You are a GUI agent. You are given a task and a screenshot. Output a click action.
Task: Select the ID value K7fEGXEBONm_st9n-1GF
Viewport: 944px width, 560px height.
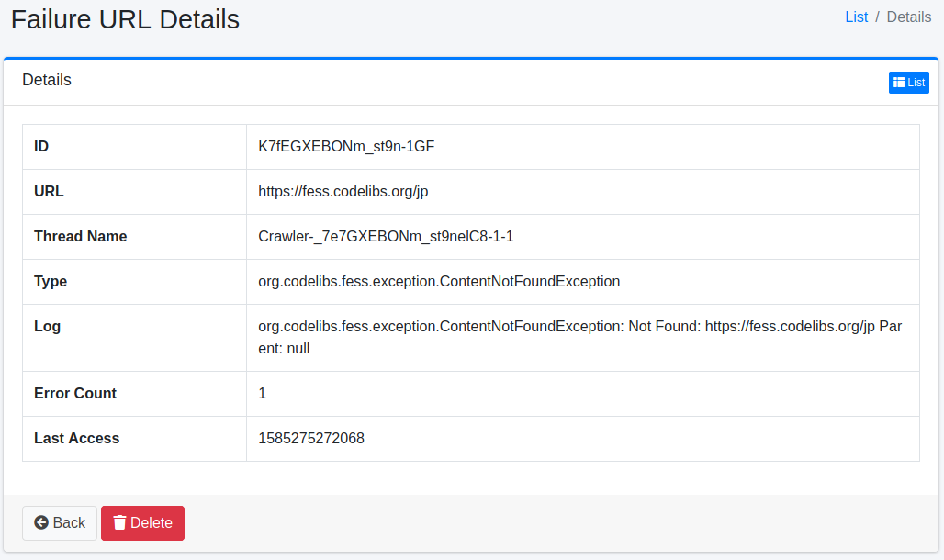pos(346,147)
